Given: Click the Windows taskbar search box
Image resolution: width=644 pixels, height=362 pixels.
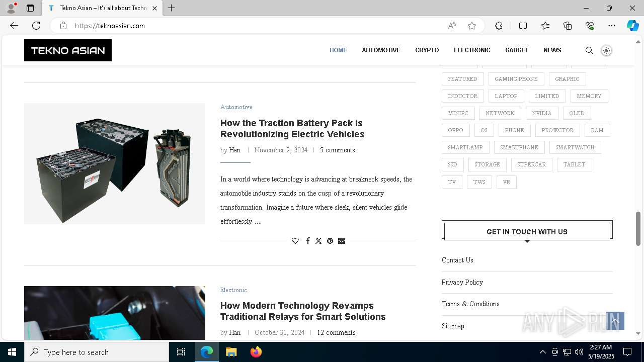Looking at the screenshot, I should (97, 352).
